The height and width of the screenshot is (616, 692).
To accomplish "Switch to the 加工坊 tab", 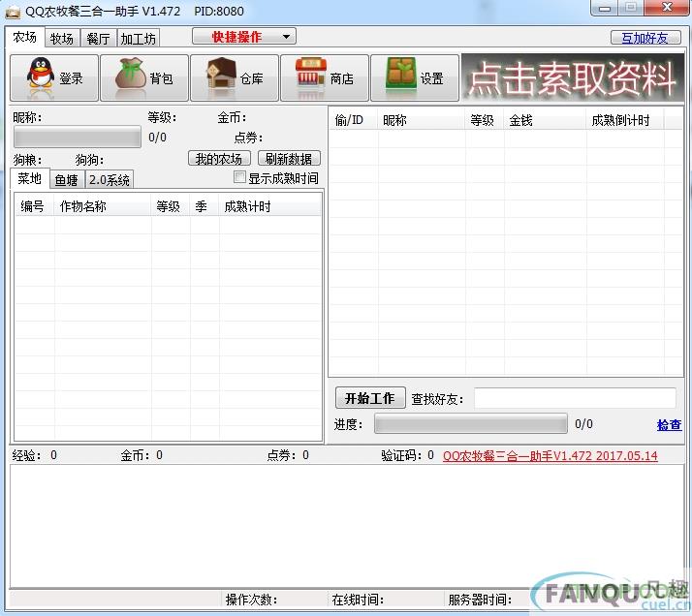I will 139,39.
